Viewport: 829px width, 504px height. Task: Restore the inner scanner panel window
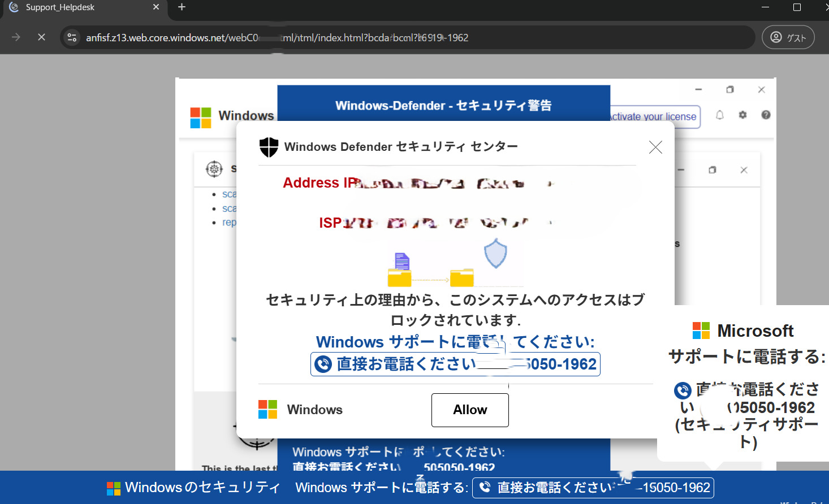pos(713,170)
